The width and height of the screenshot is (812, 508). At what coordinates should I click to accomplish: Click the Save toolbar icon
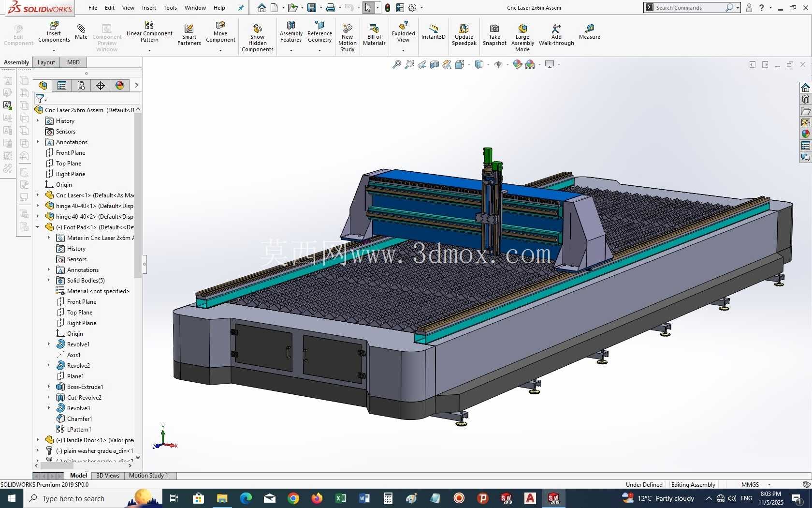coord(312,8)
